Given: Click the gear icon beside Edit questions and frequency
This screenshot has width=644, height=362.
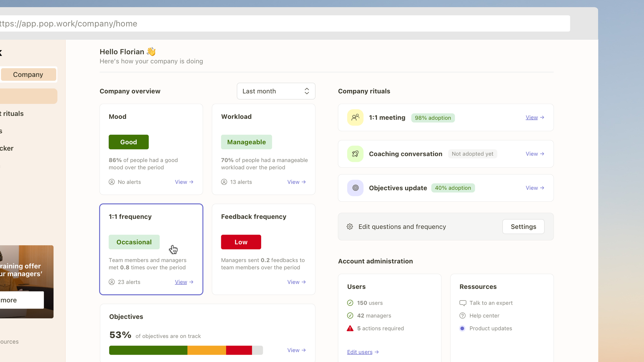Looking at the screenshot, I should pos(350,227).
